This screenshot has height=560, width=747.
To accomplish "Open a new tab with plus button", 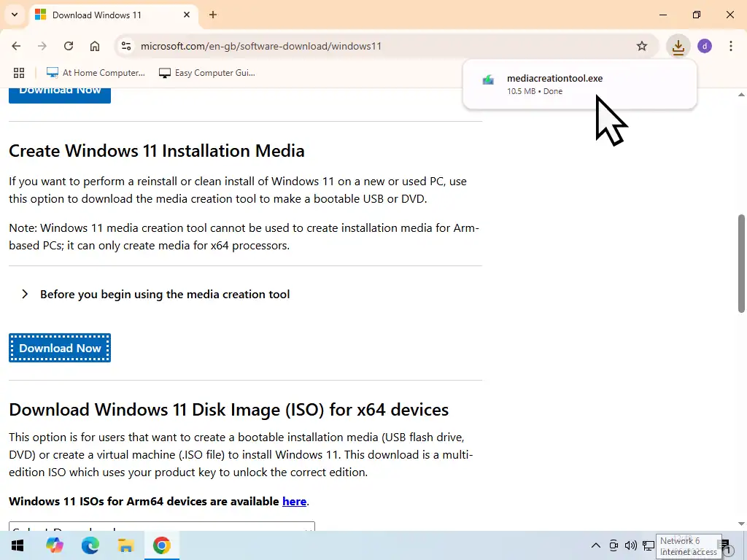I will [213, 15].
